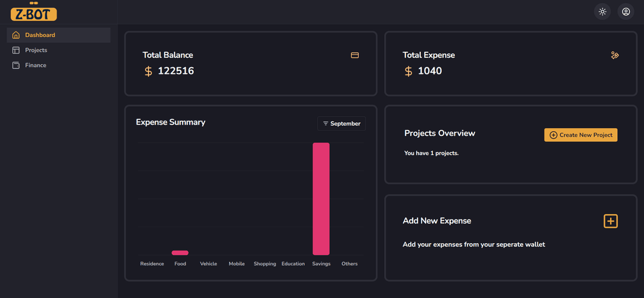Open the Projects menu item
The height and width of the screenshot is (298, 644).
click(x=58, y=50)
